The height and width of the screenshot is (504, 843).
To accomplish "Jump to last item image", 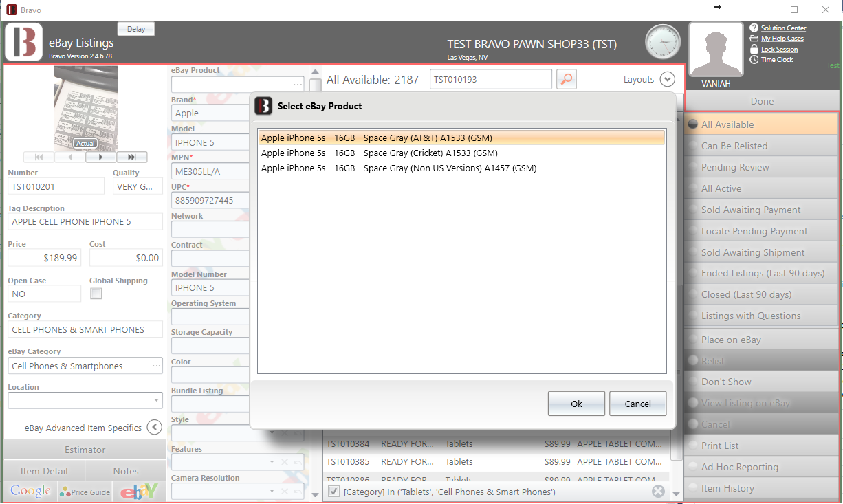I will pos(131,157).
